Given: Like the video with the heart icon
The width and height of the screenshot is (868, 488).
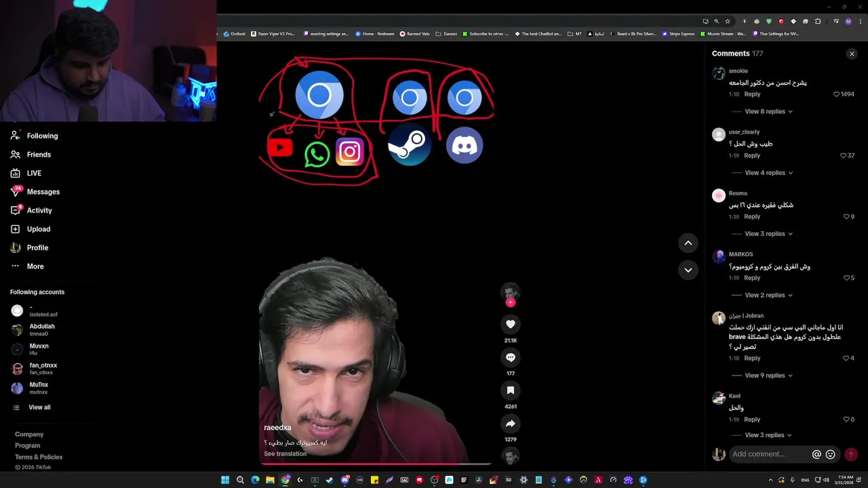Looking at the screenshot, I should (x=511, y=324).
